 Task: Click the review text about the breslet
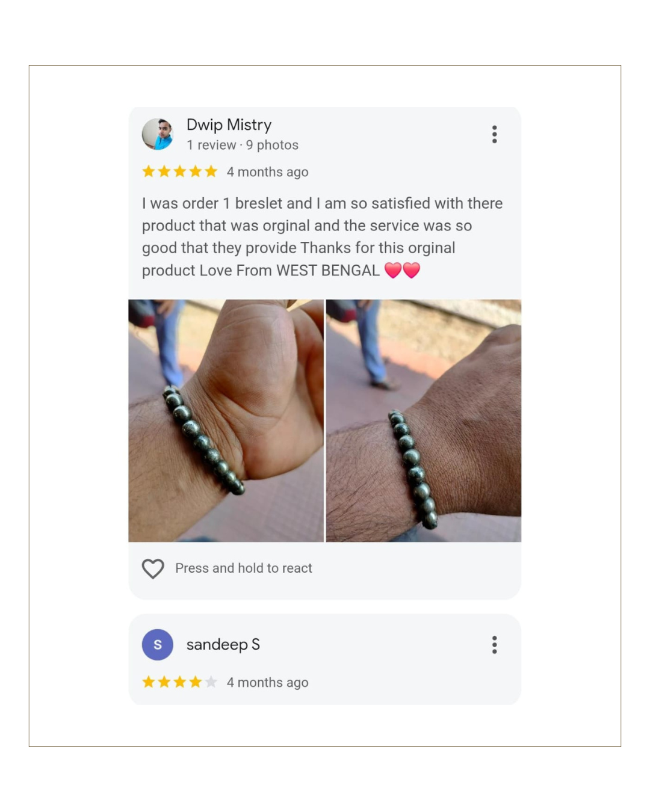(x=323, y=237)
